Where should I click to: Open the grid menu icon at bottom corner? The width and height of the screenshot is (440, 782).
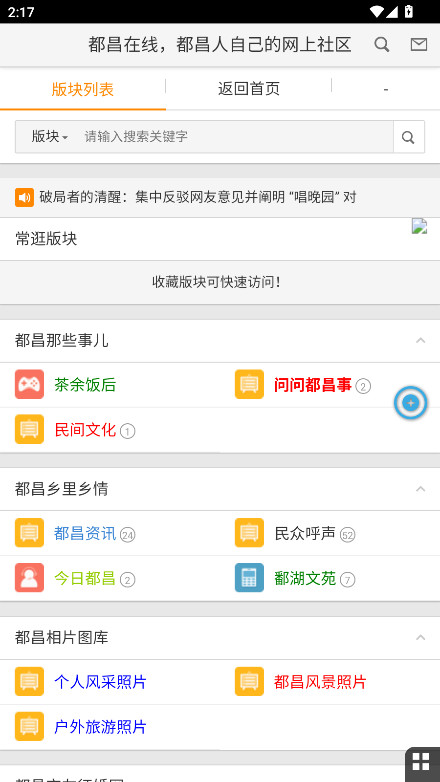(421, 762)
